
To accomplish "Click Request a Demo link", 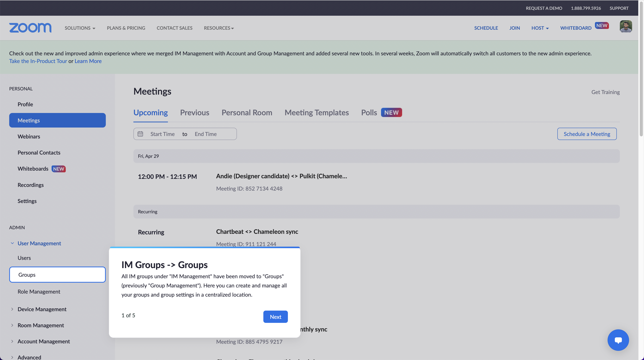I will (x=544, y=8).
